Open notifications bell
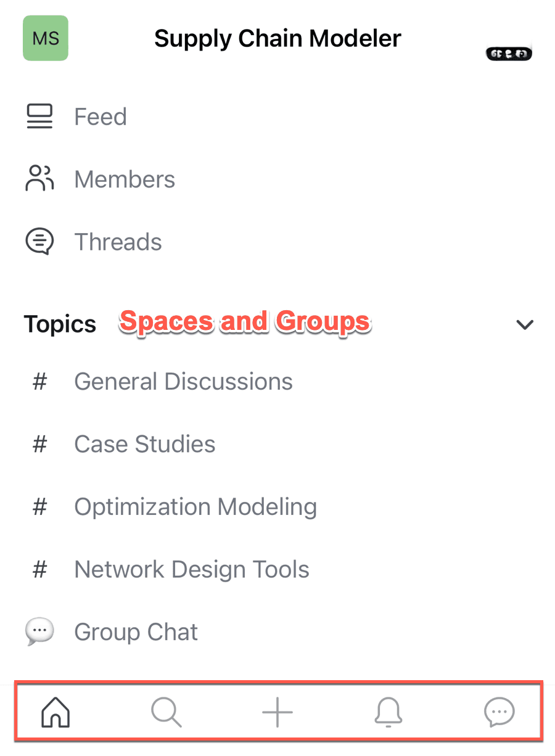This screenshot has height=756, width=555. coord(388,713)
